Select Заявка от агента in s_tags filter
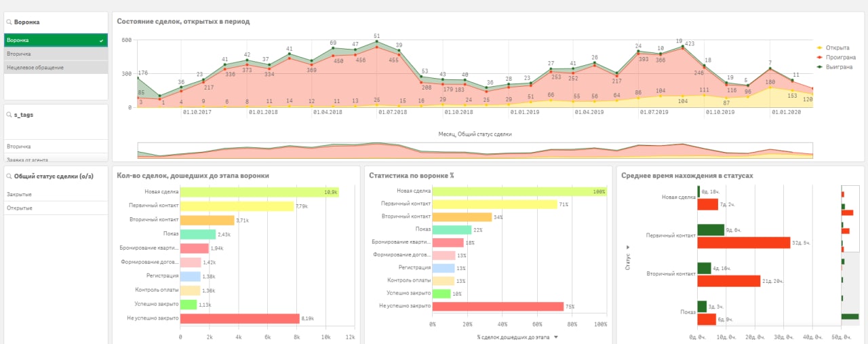 56,158
